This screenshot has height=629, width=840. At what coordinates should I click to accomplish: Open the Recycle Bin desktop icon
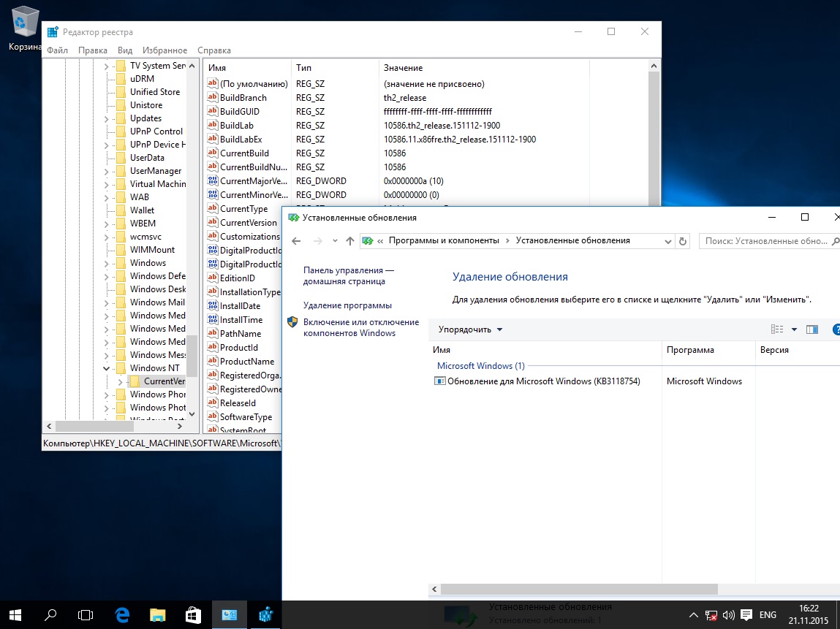[25, 28]
